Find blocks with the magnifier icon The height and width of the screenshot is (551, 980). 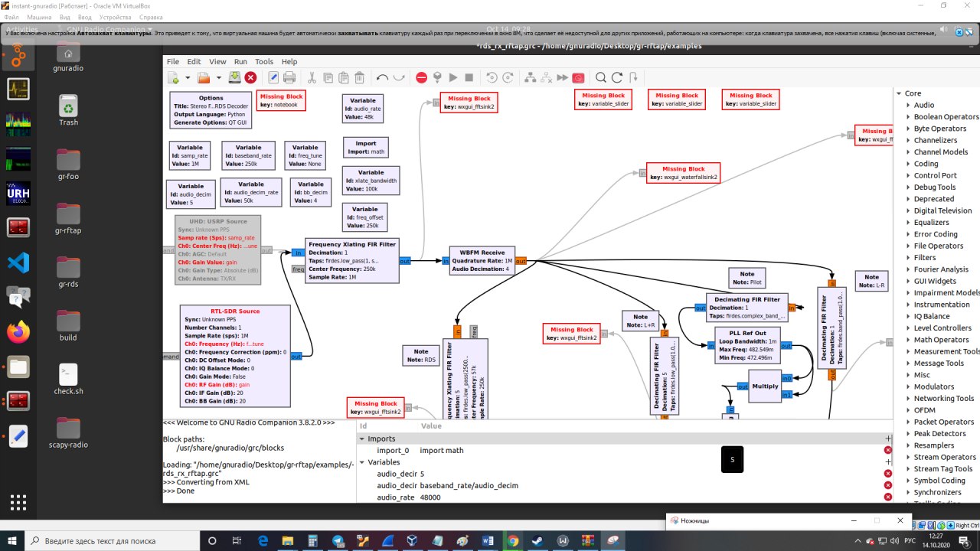[600, 77]
